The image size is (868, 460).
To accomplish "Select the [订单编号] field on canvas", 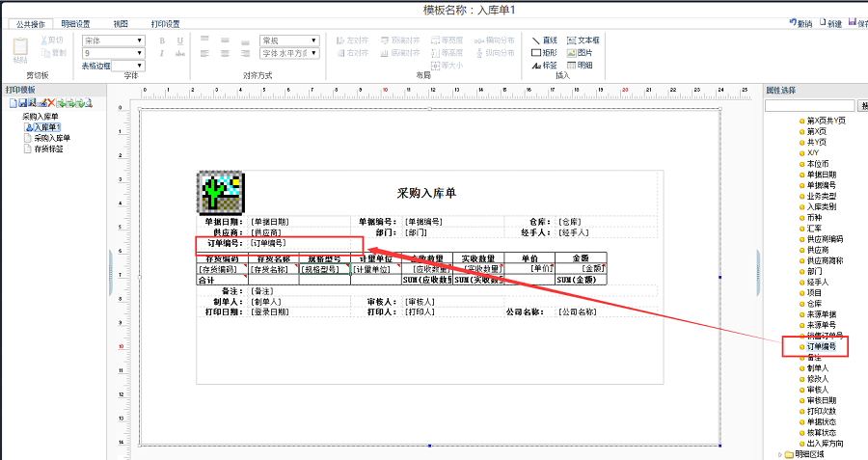I will coord(268,243).
